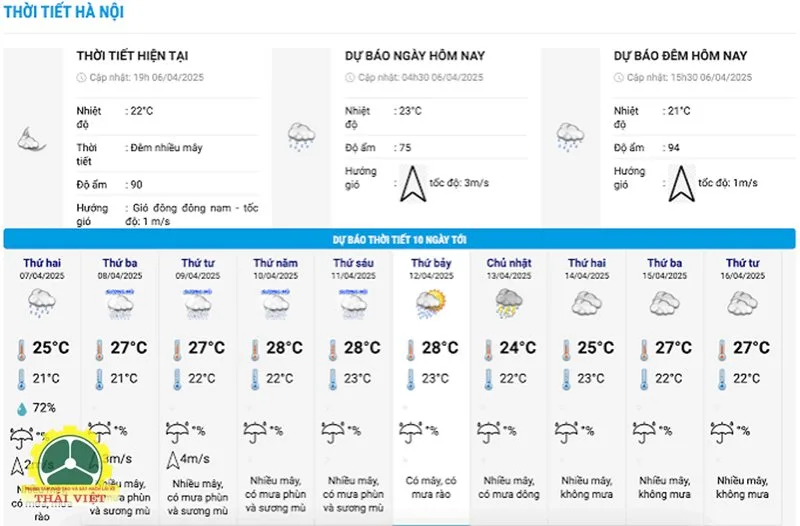This screenshot has width=800, height=526.
Task: Open the Thứ tư 16/04/2025 forecast
Action: (x=742, y=388)
